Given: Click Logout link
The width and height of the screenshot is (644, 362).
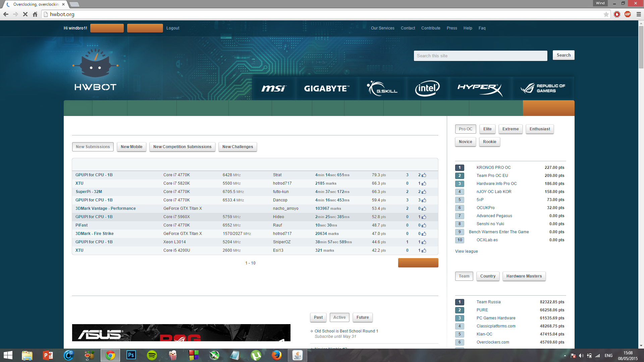Looking at the screenshot, I should (173, 28).
